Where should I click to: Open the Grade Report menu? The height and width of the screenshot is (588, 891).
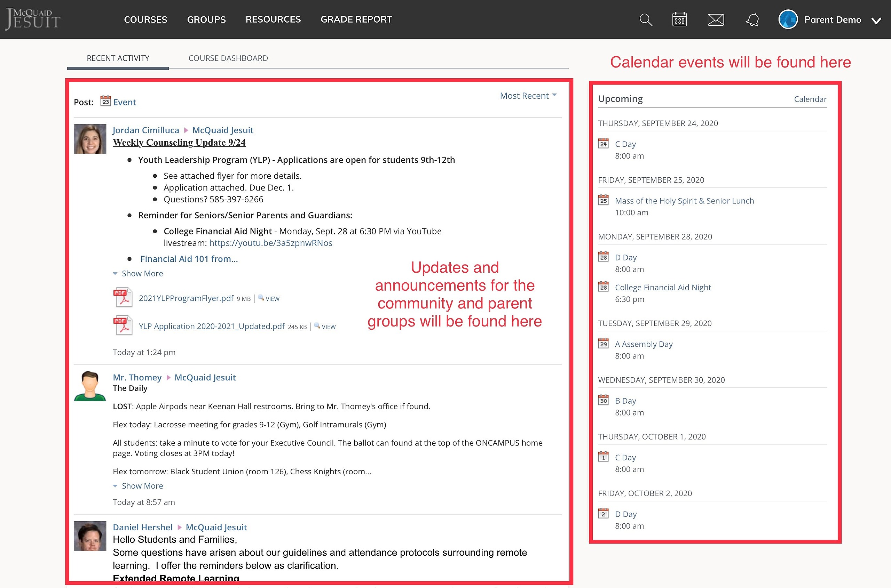pos(356,19)
